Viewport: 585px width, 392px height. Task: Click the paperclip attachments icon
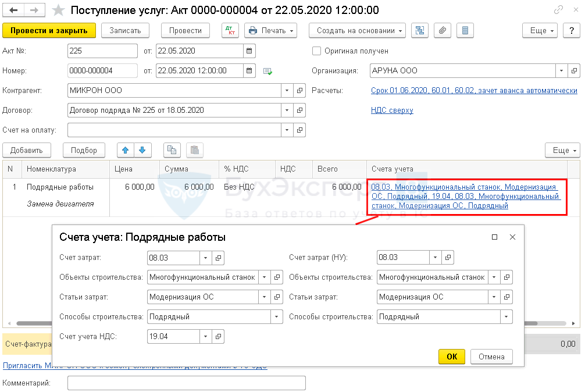tap(442, 30)
